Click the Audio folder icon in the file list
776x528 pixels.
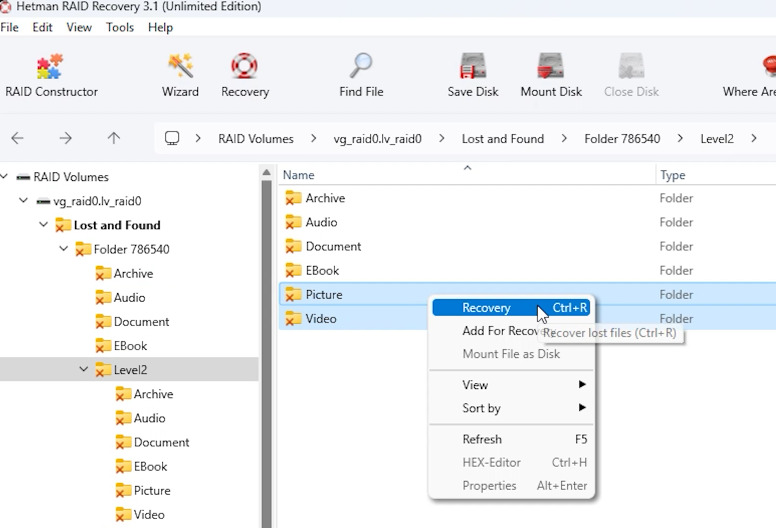(293, 222)
